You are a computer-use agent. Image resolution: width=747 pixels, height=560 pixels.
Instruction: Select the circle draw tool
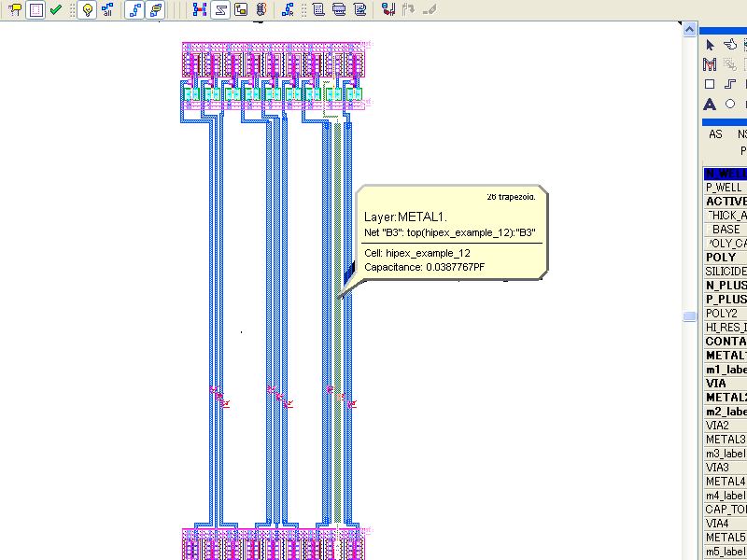click(x=730, y=105)
